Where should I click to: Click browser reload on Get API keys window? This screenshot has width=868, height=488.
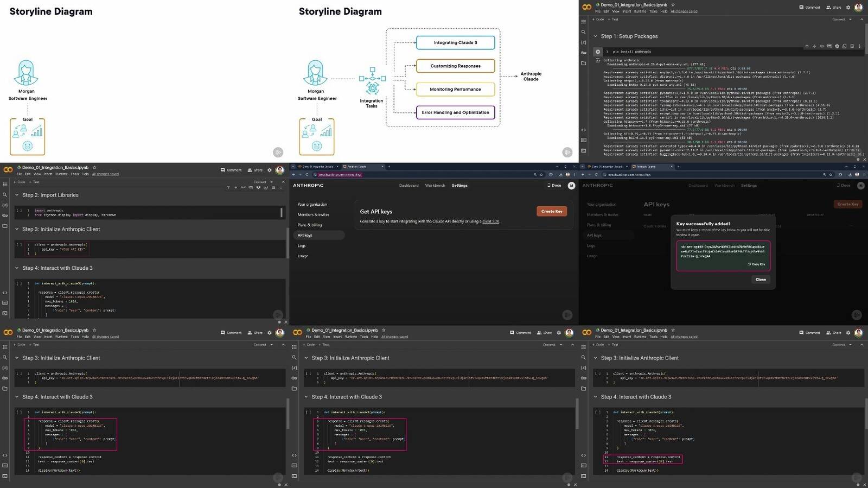point(307,175)
